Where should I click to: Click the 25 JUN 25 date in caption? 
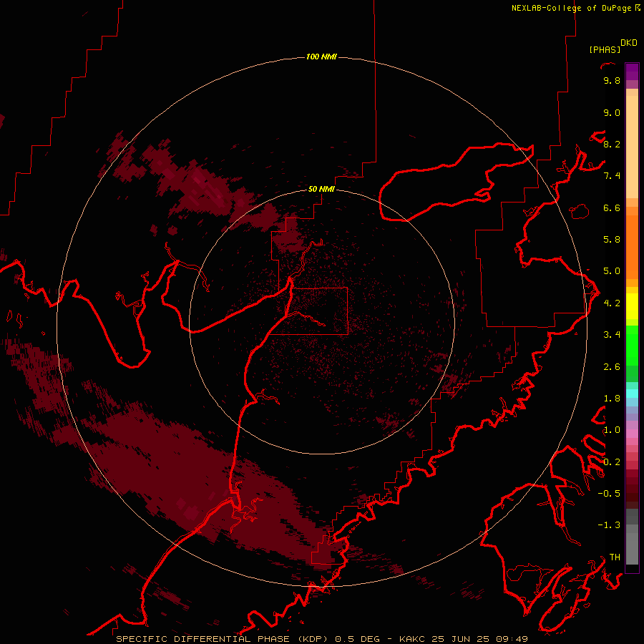(460, 639)
